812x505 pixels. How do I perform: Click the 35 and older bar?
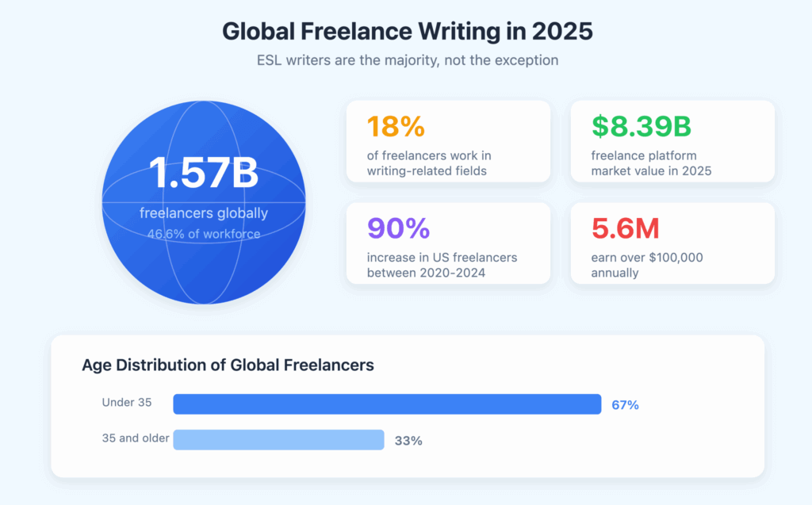278,440
